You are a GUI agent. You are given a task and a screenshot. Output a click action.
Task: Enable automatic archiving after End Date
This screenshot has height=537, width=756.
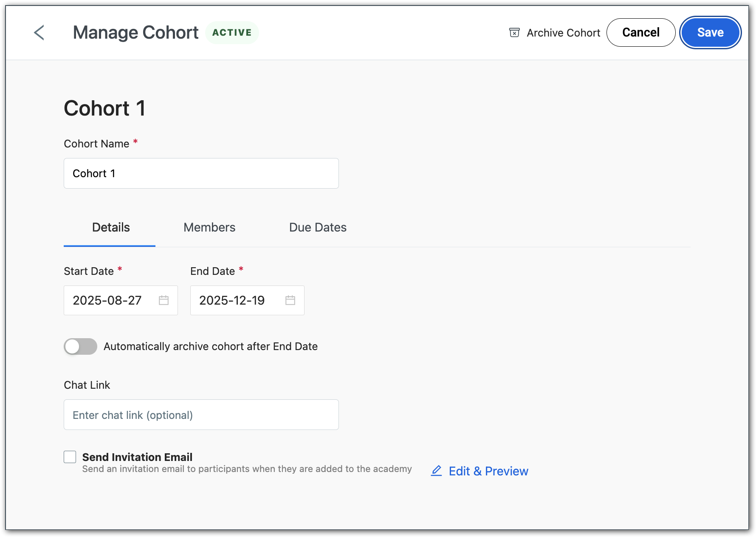tap(80, 346)
